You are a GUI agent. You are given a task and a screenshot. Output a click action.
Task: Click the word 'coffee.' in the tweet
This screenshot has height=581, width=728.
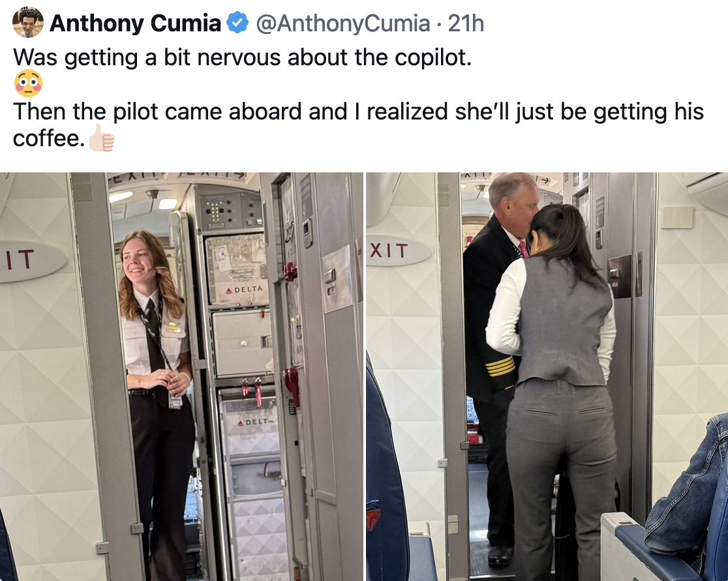tap(49, 138)
